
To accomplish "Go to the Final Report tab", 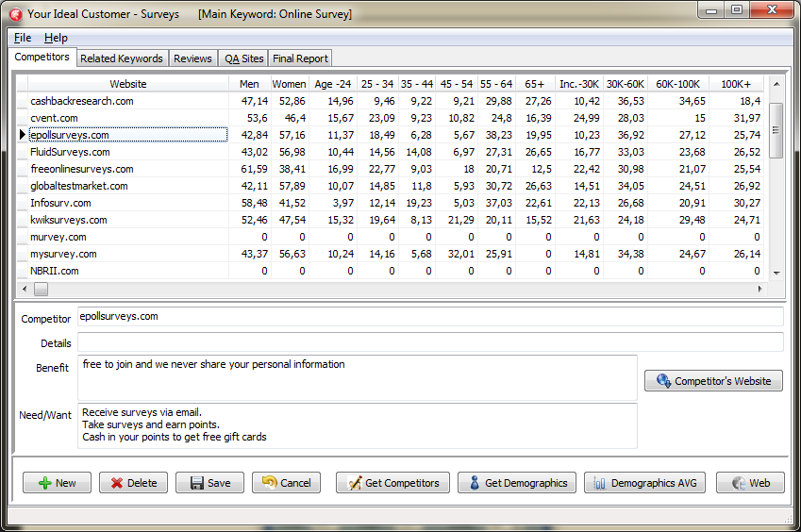I will (300, 58).
